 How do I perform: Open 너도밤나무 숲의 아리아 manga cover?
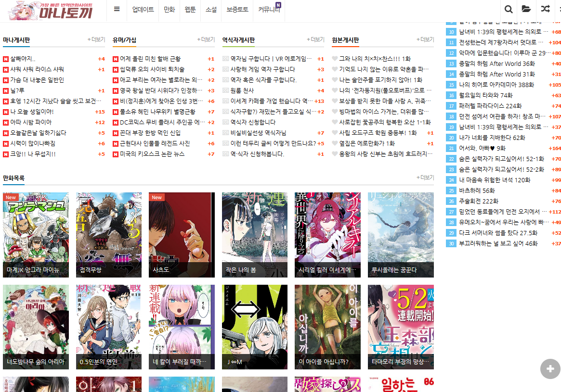click(x=36, y=327)
